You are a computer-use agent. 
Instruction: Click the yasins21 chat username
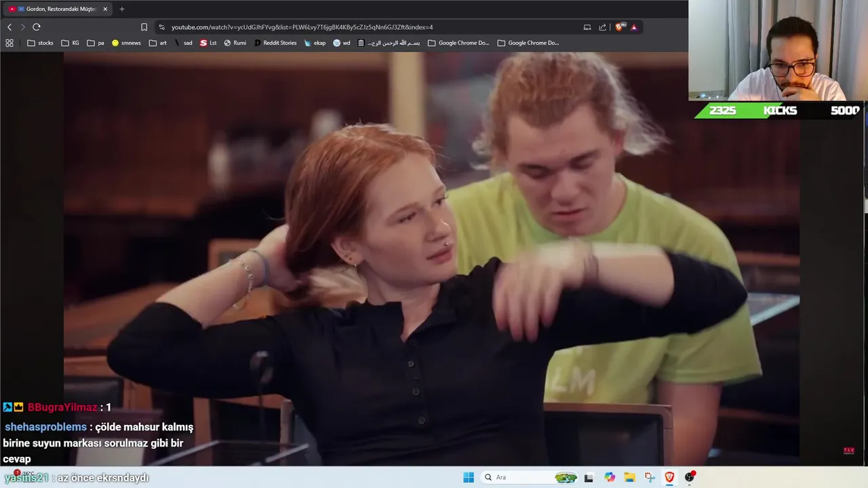[26, 478]
